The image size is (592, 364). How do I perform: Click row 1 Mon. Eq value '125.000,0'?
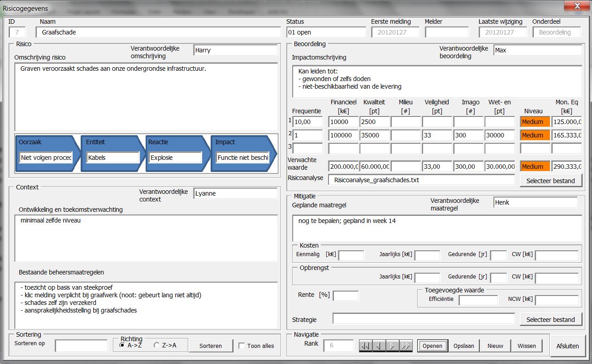[x=567, y=122]
